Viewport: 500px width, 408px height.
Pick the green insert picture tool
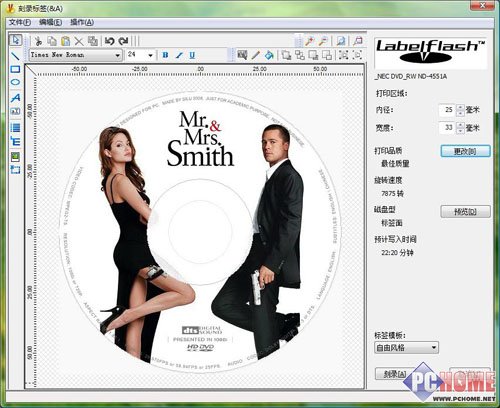[15, 156]
